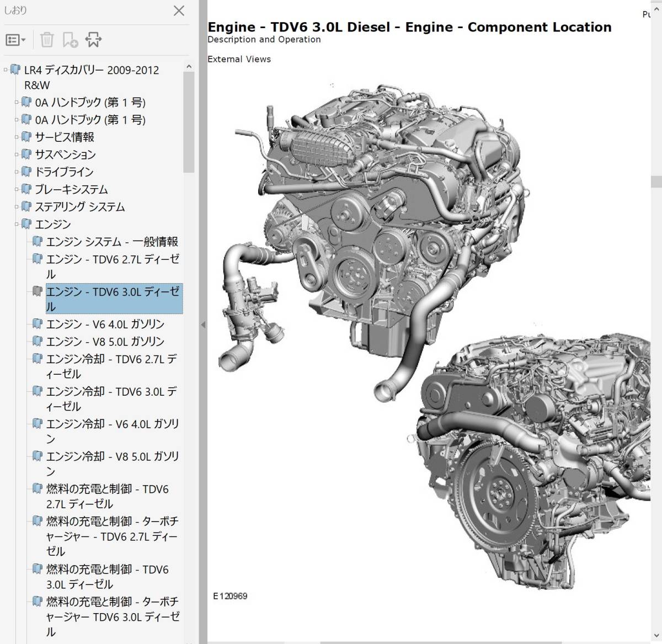
Task: Click bookmark icon beside エンジン冷却 - V8 5.0L
Action: click(37, 456)
